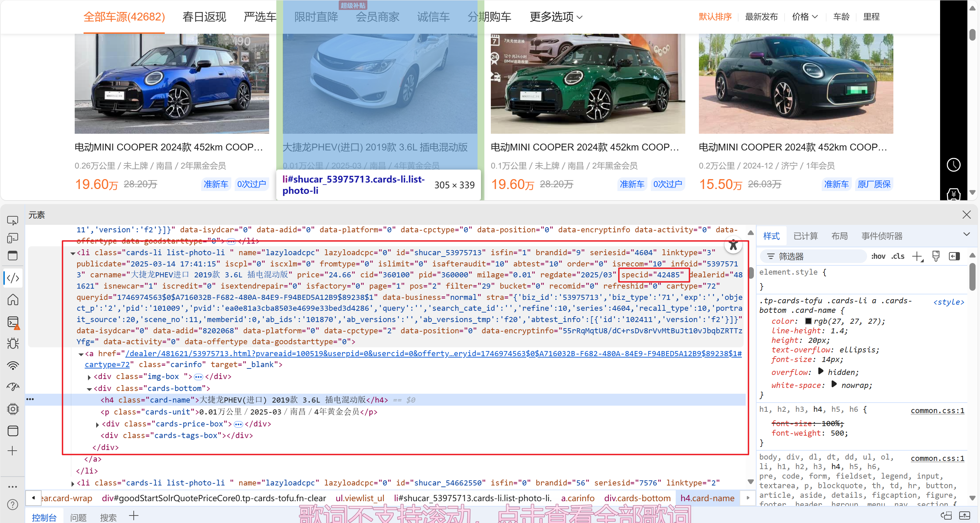Image resolution: width=980 pixels, height=523 pixels.
Task: Collapse the div cards-bottom node
Action: point(89,389)
